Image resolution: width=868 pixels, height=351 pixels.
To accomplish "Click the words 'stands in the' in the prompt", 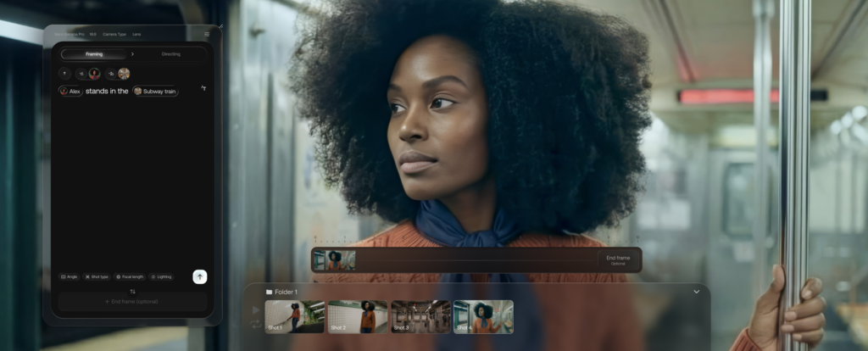I will click(107, 92).
